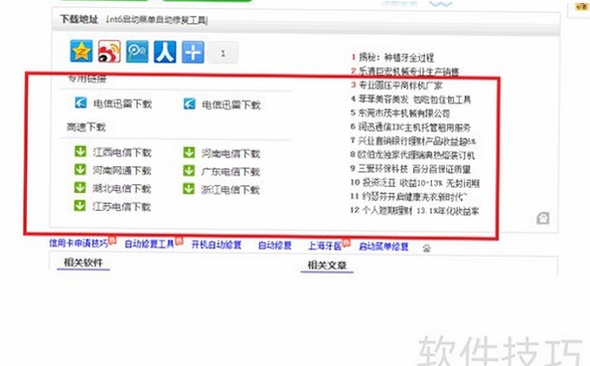
Task: Click the green arrow beside 江西电信下载
Action: coord(80,151)
